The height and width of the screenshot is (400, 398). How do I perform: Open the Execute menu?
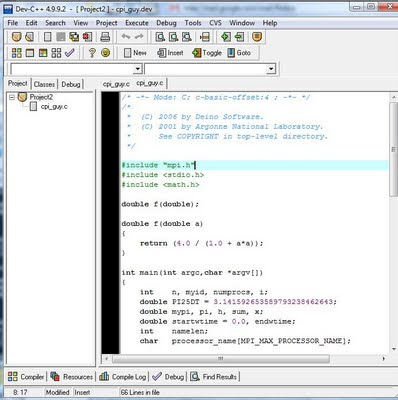137,23
